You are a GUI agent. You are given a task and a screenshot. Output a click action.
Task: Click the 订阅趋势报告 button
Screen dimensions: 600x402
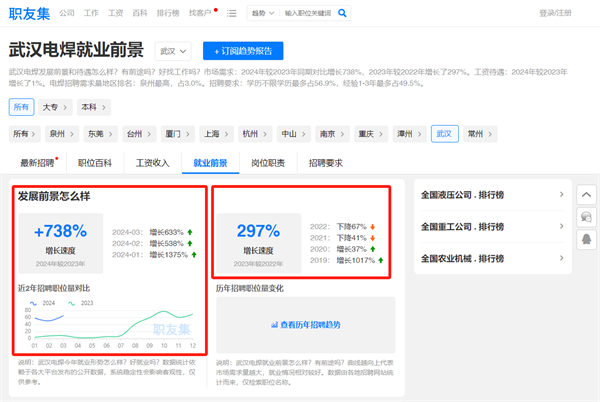[x=243, y=51]
